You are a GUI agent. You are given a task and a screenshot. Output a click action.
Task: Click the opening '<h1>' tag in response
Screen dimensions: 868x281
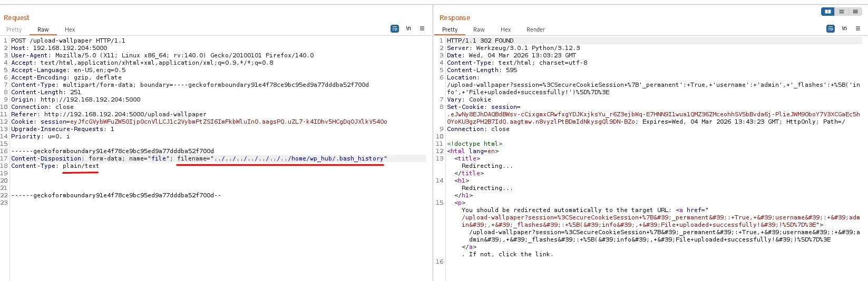pos(462,180)
